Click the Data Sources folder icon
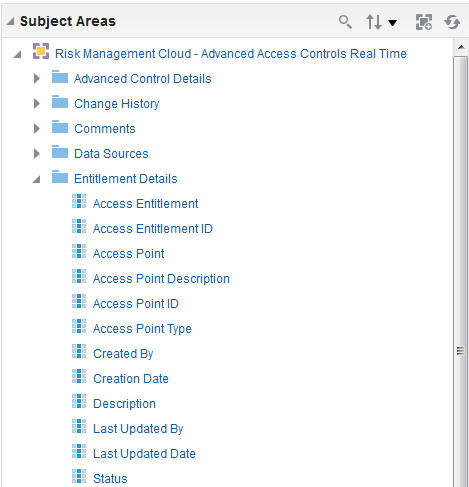The image size is (469, 487). [60, 152]
